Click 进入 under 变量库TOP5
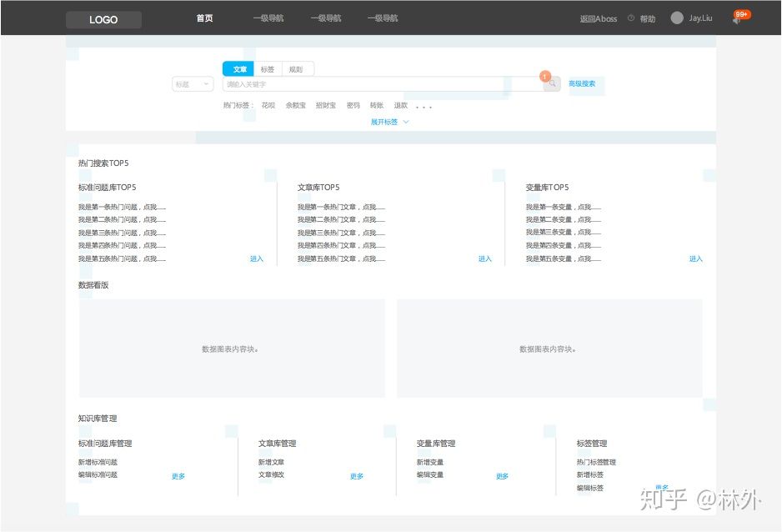Screen dimensions: 782x532 (696, 258)
